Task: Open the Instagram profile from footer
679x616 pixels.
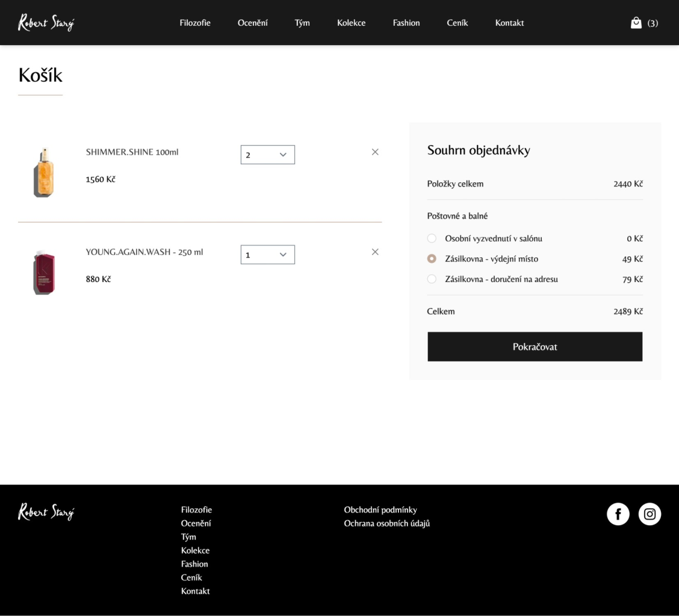Action: pyautogui.click(x=650, y=514)
